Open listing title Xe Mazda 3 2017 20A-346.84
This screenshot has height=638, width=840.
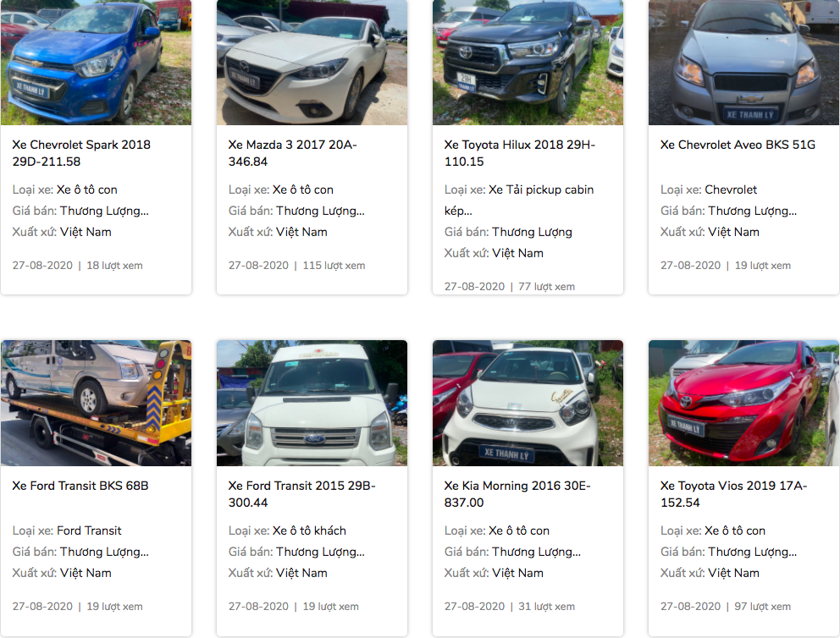pyautogui.click(x=292, y=153)
